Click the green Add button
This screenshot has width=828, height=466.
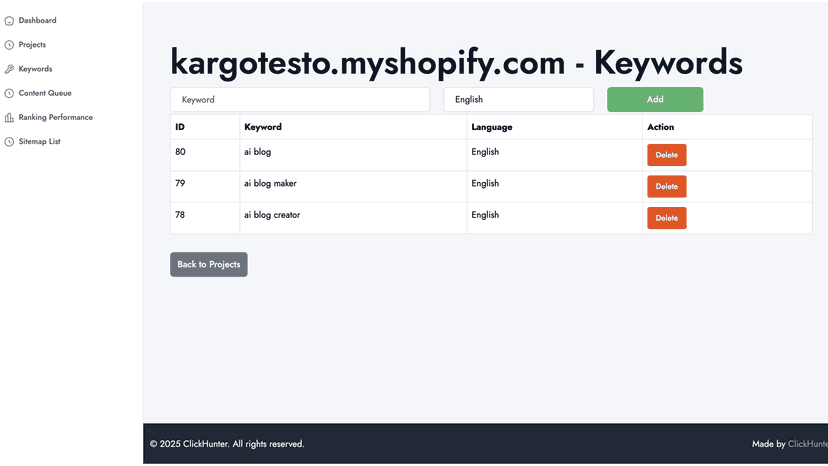pos(655,99)
